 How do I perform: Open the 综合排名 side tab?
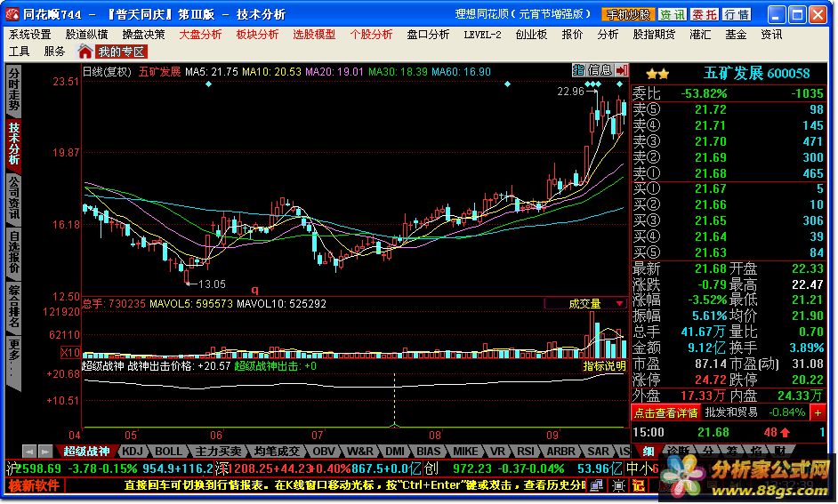[x=13, y=307]
